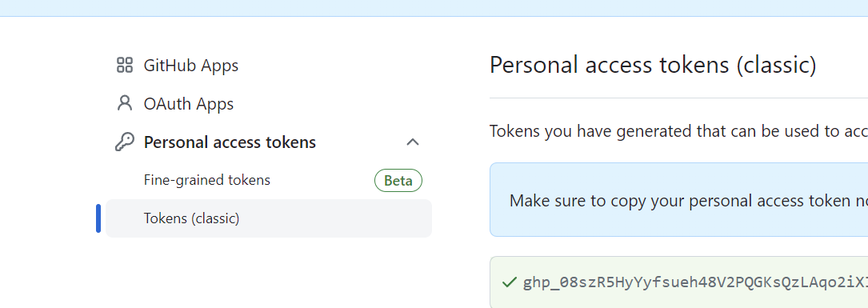868x308 pixels.
Task: Open Fine-grained tokens page
Action: [x=207, y=180]
